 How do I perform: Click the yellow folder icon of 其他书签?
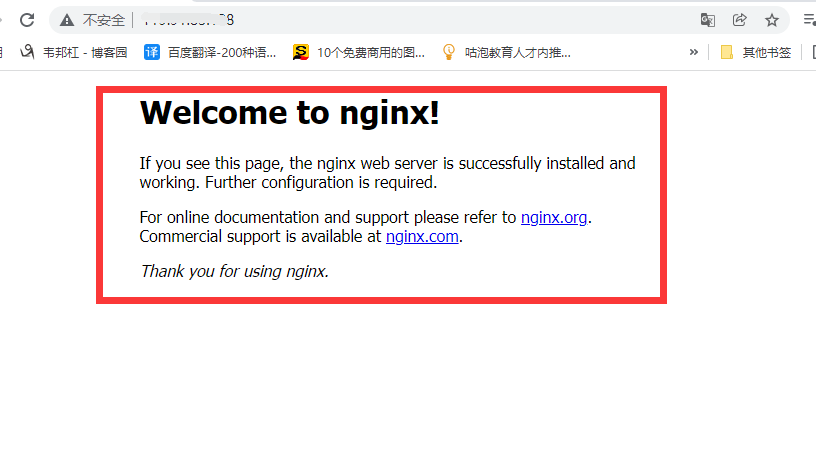726,52
